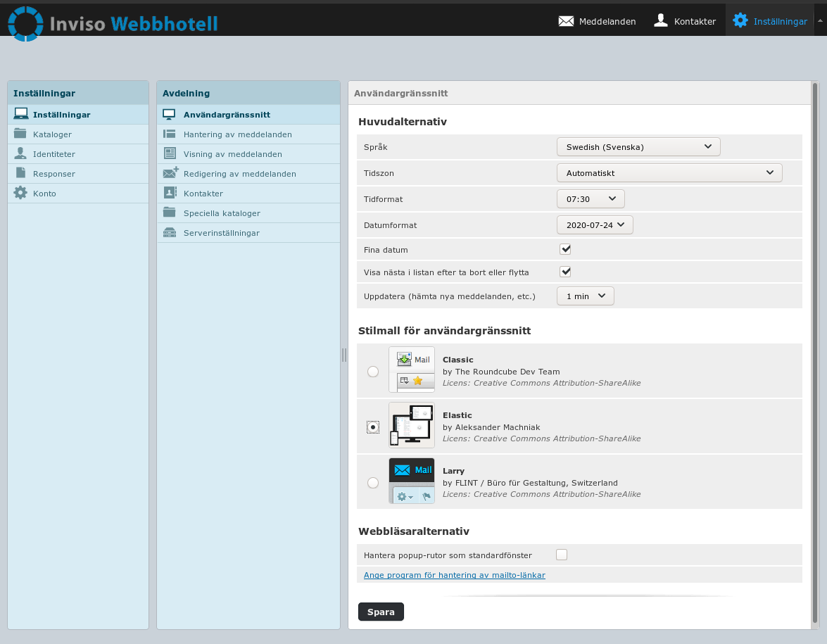Image resolution: width=827 pixels, height=644 pixels.
Task: Click the mailto-länkar program link
Action: click(x=454, y=575)
